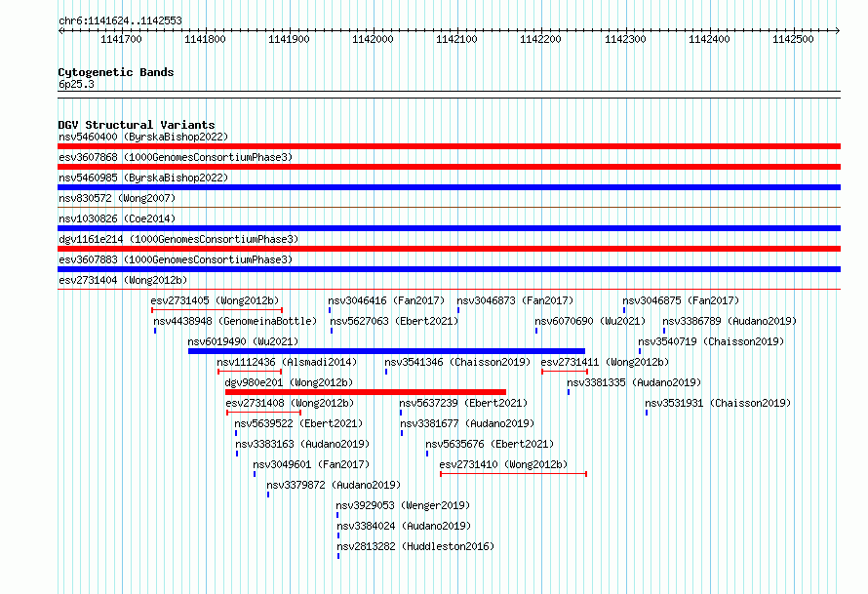The width and height of the screenshot is (868, 594).
Task: Select the red bar under nsv5460400
Action: point(449,146)
